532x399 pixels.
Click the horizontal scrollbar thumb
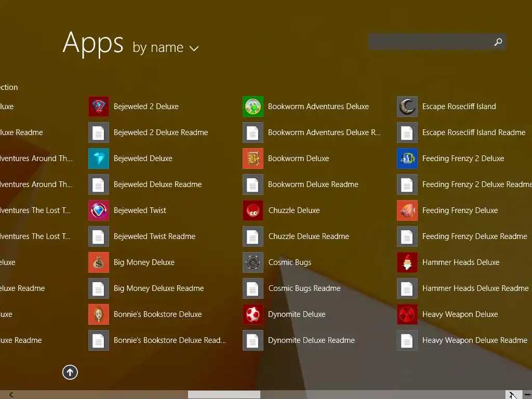(x=224, y=395)
